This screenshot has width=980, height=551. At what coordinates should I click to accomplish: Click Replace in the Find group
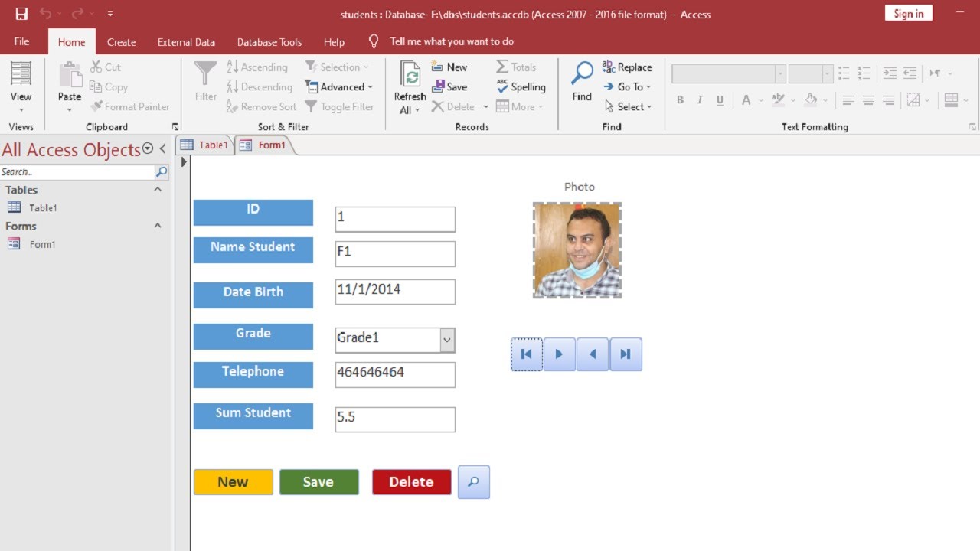pyautogui.click(x=627, y=67)
